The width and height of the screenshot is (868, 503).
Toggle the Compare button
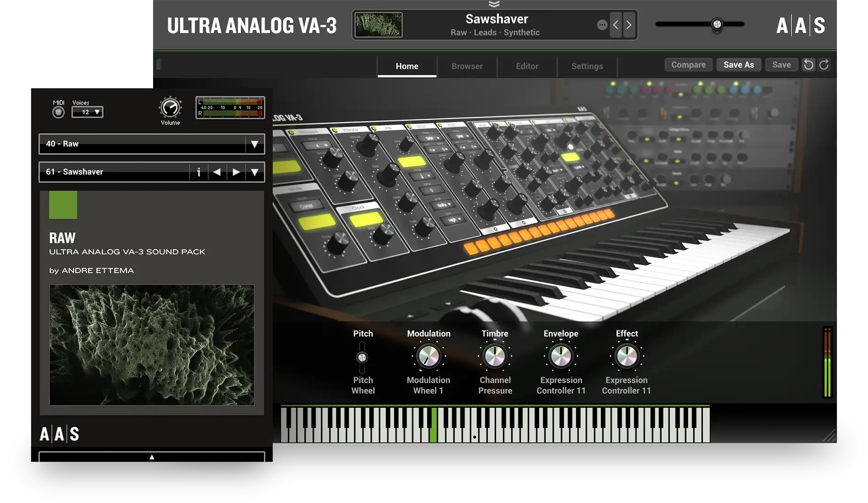coord(688,65)
